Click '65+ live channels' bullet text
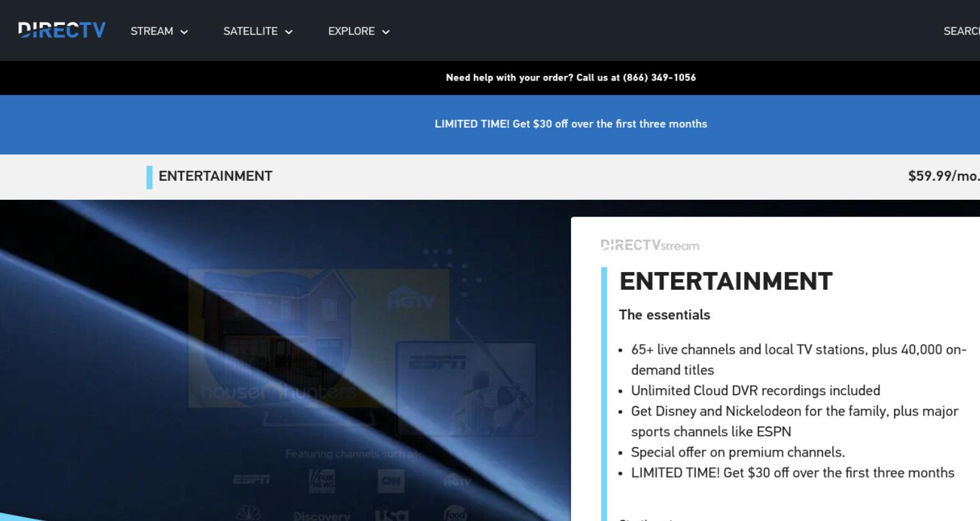 pos(799,359)
